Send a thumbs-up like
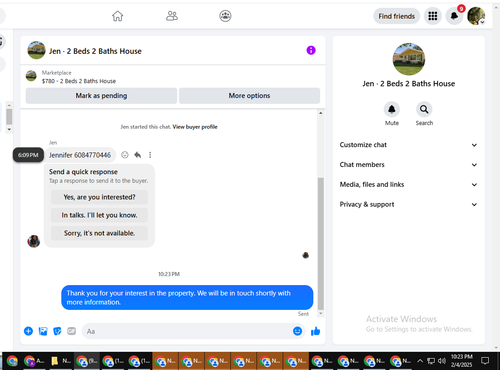The height and width of the screenshot is (370, 500). tap(315, 331)
